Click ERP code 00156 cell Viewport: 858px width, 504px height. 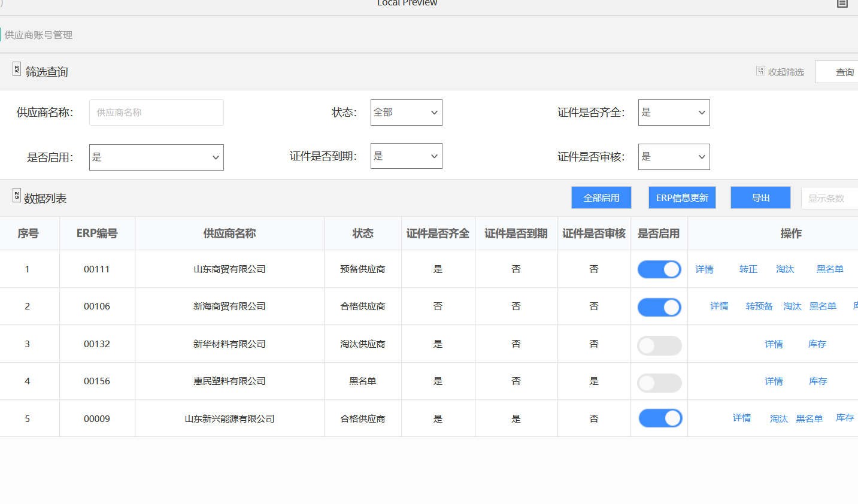point(97,381)
